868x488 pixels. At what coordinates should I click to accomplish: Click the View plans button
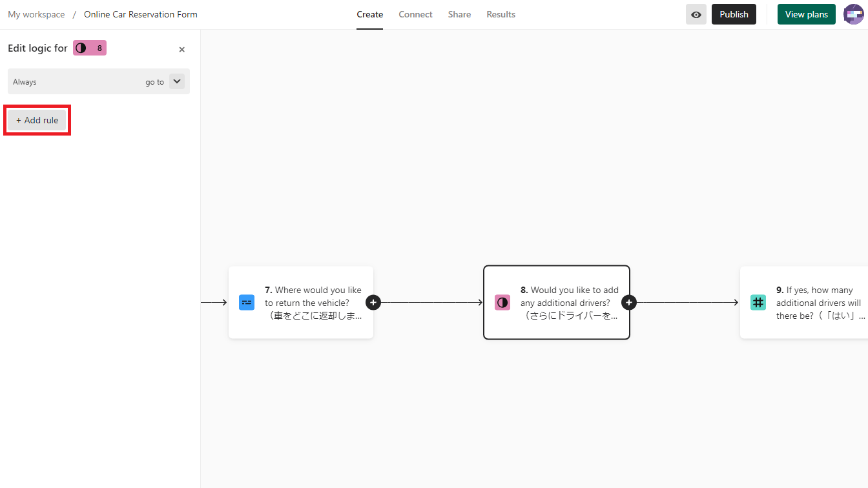pos(806,14)
